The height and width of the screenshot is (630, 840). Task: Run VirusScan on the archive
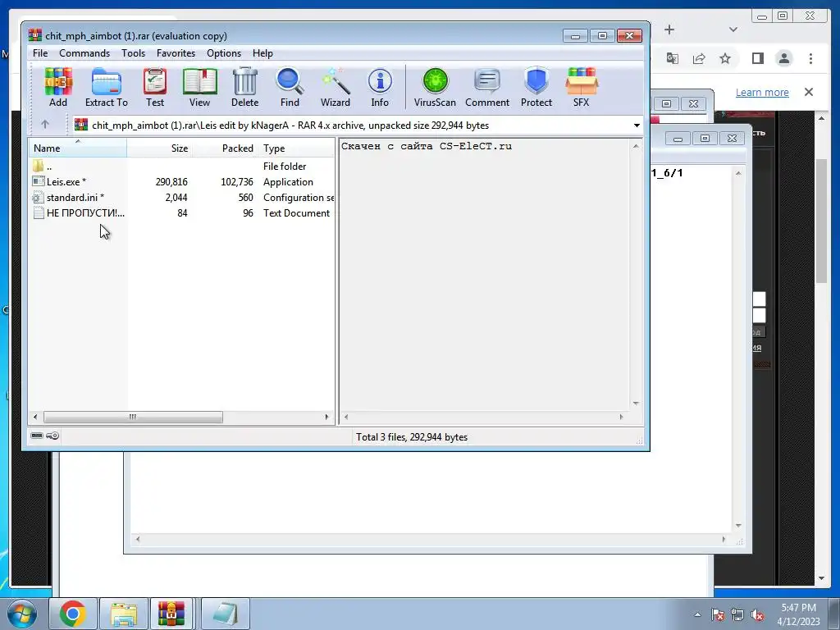tap(435, 87)
